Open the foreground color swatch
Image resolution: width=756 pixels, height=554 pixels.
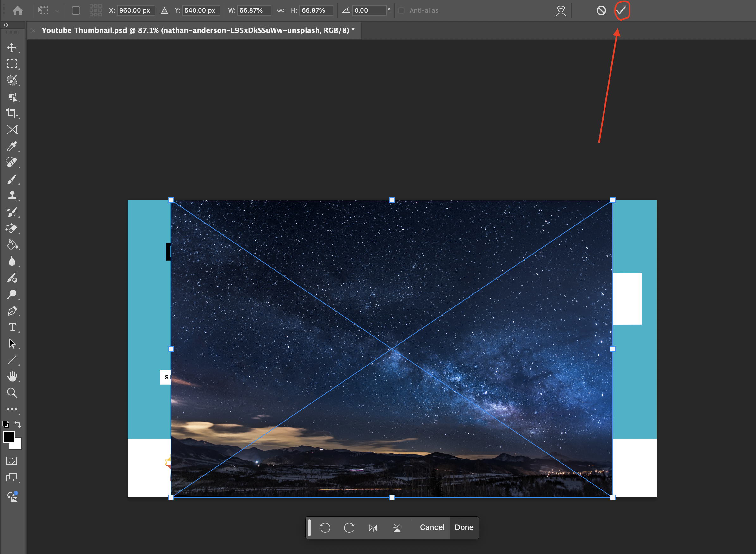9,437
